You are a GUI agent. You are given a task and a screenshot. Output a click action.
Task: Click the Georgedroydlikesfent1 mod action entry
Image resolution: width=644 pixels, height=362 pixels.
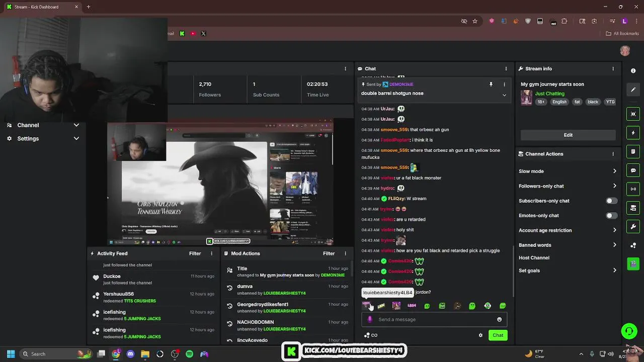coord(287,308)
